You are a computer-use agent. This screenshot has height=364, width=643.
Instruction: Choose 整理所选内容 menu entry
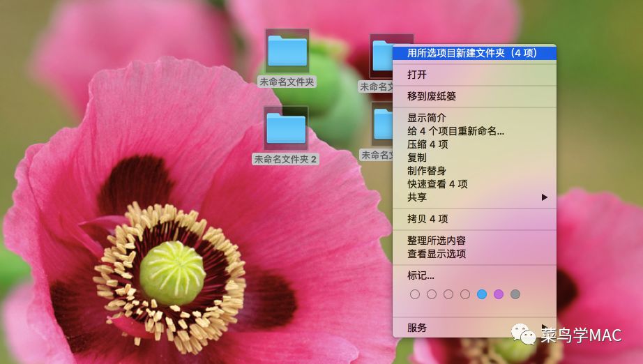point(474,241)
